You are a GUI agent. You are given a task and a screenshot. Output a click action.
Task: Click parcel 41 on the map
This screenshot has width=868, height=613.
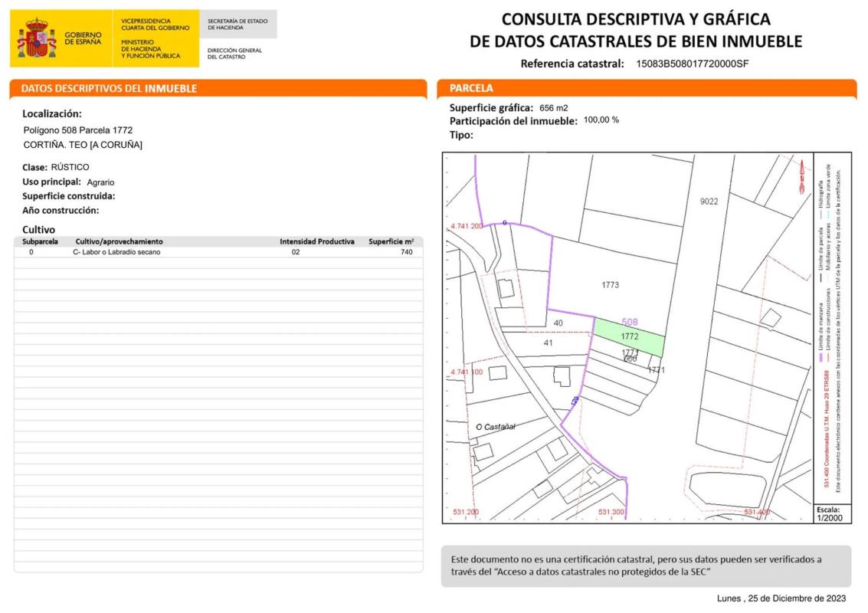(x=548, y=343)
